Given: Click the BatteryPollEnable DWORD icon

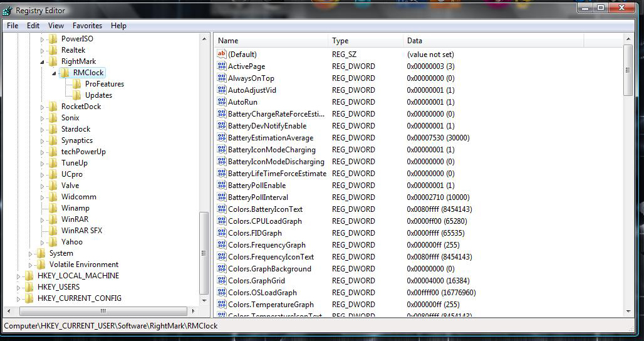Looking at the screenshot, I should (222, 185).
